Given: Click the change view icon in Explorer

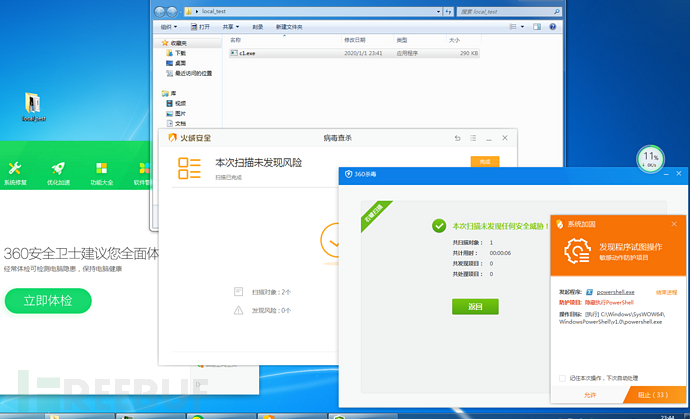Looking at the screenshot, I should click(513, 27).
